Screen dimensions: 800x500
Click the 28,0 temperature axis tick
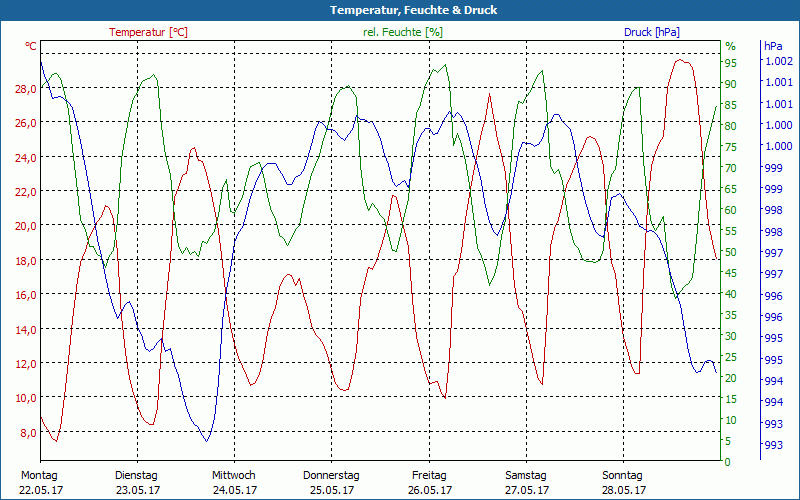click(26, 89)
